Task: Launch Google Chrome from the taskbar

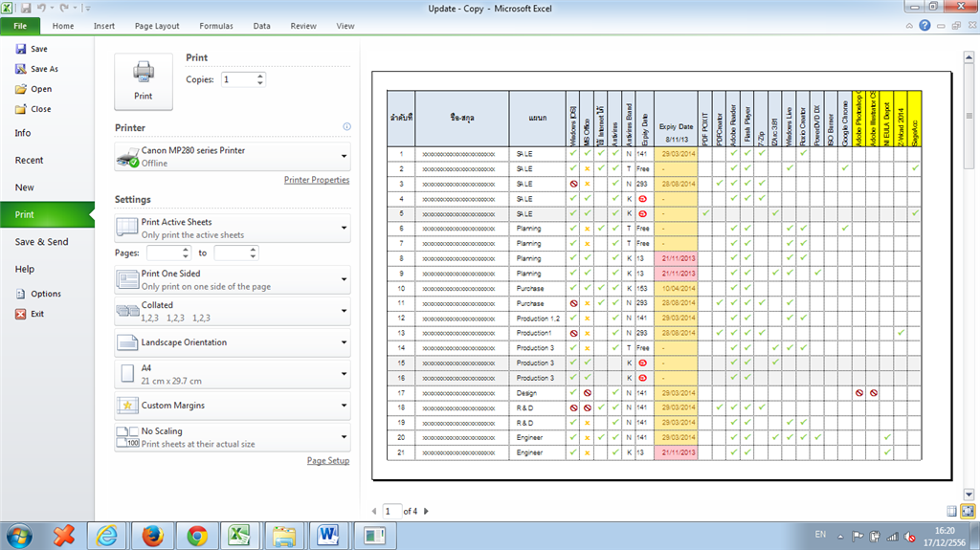Action: coord(197,536)
